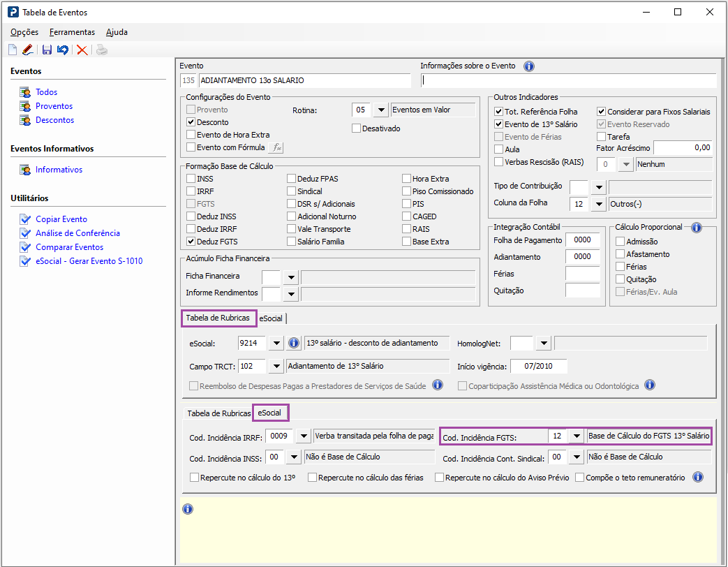Click the fx formula button icon
This screenshot has width=728, height=567.
click(x=277, y=147)
